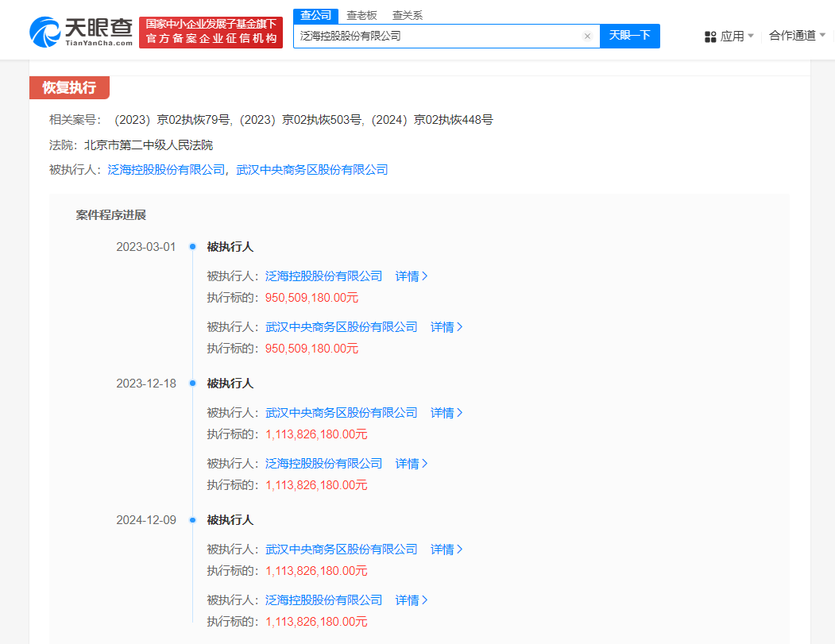This screenshot has width=835, height=644.
Task: Open 详情 for 武汉中央商务区 under 2023-03-01
Action: tap(446, 327)
